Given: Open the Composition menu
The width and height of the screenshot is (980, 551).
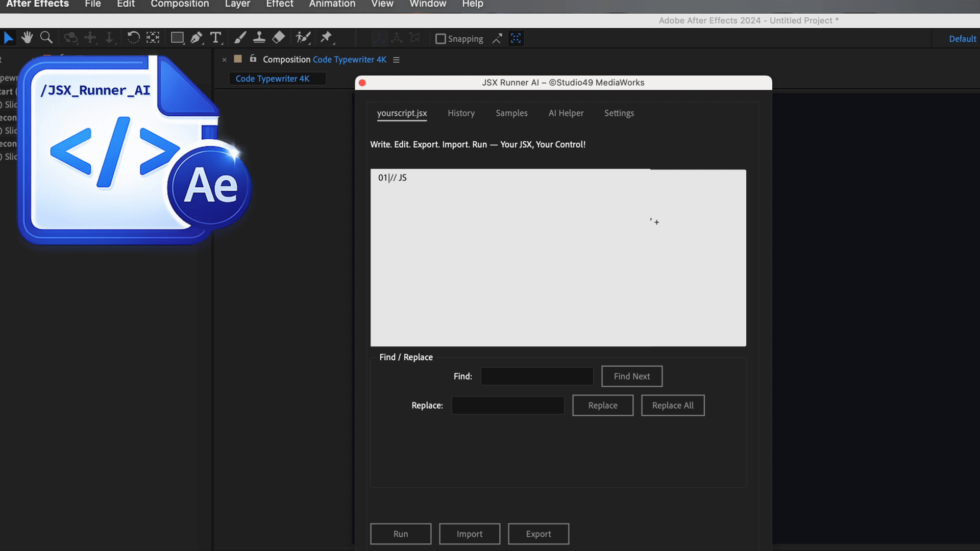Looking at the screenshot, I should click(x=180, y=4).
